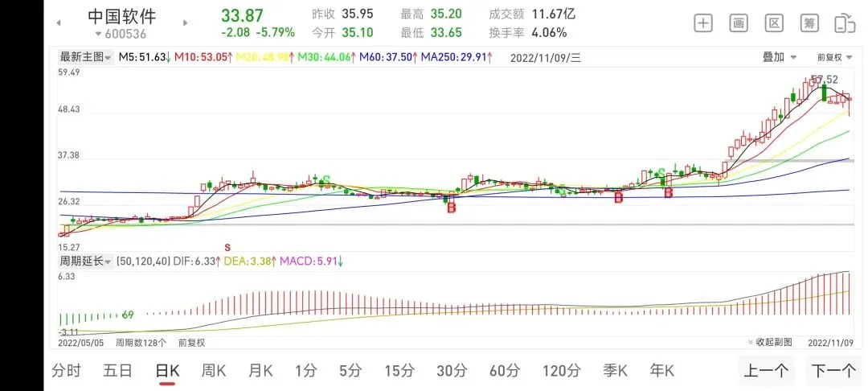Switch to the 周K tab
This screenshot has width=868, height=391.
point(214,371)
